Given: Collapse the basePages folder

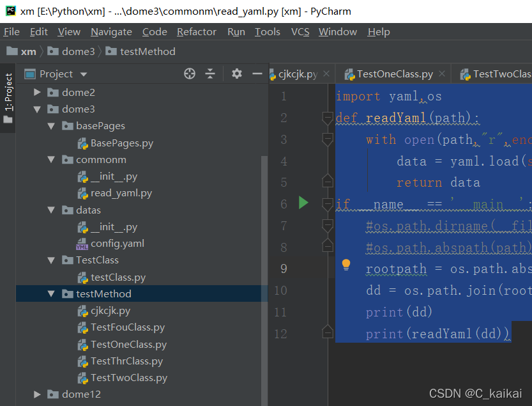Looking at the screenshot, I should coord(51,126).
